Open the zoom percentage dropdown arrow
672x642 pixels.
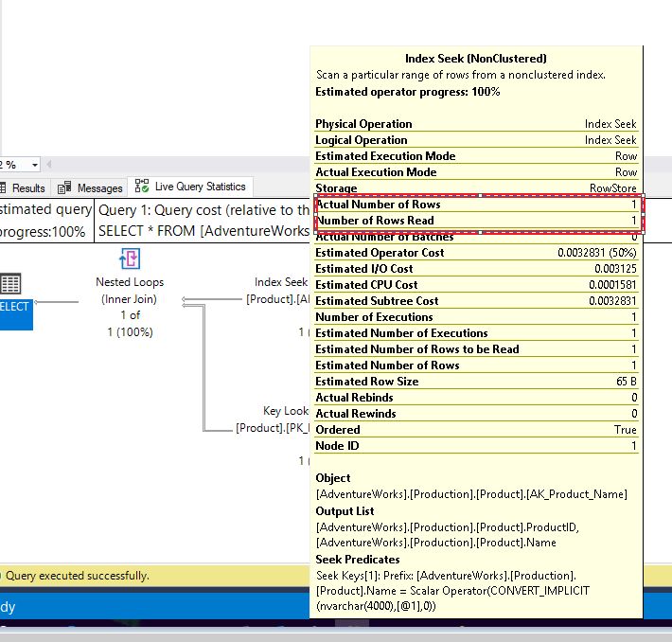(35, 165)
